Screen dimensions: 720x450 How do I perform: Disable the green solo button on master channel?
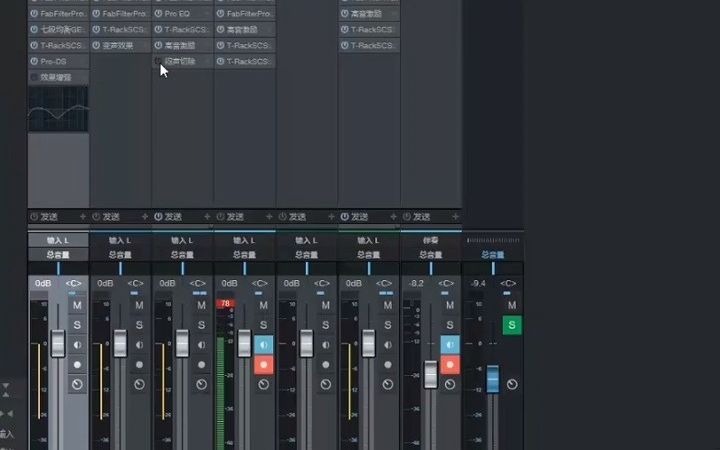coord(512,325)
